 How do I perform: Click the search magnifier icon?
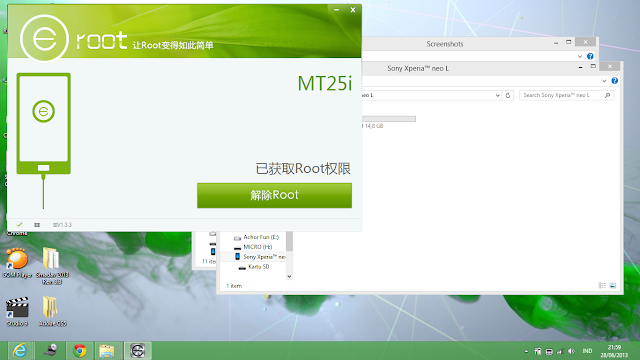(x=607, y=95)
